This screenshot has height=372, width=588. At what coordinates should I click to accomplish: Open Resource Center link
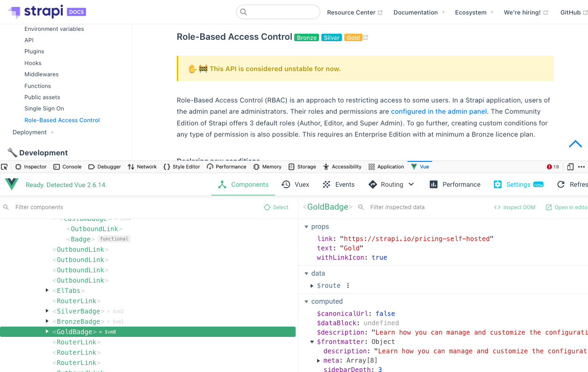point(355,13)
